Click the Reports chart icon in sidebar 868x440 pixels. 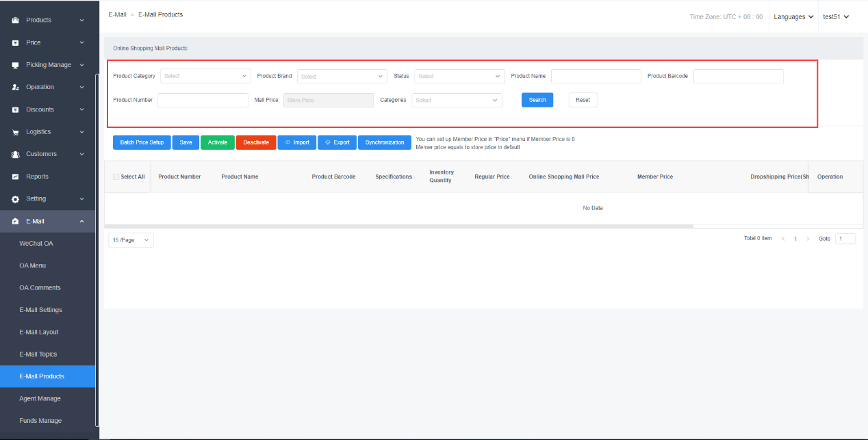point(15,177)
